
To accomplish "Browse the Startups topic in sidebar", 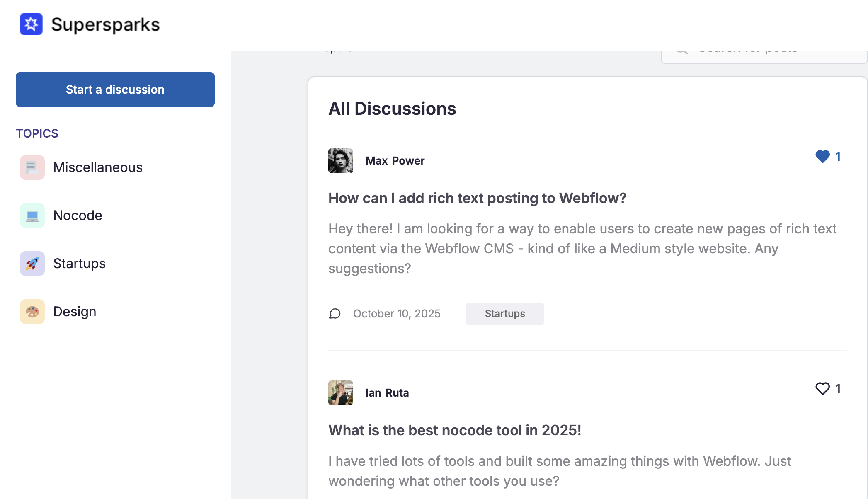I will [x=79, y=264].
